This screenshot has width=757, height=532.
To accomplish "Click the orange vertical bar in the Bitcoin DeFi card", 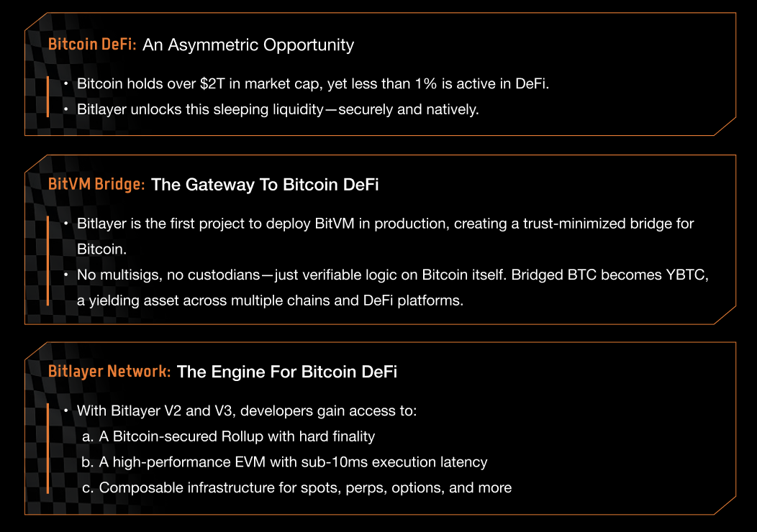I will [x=47, y=96].
